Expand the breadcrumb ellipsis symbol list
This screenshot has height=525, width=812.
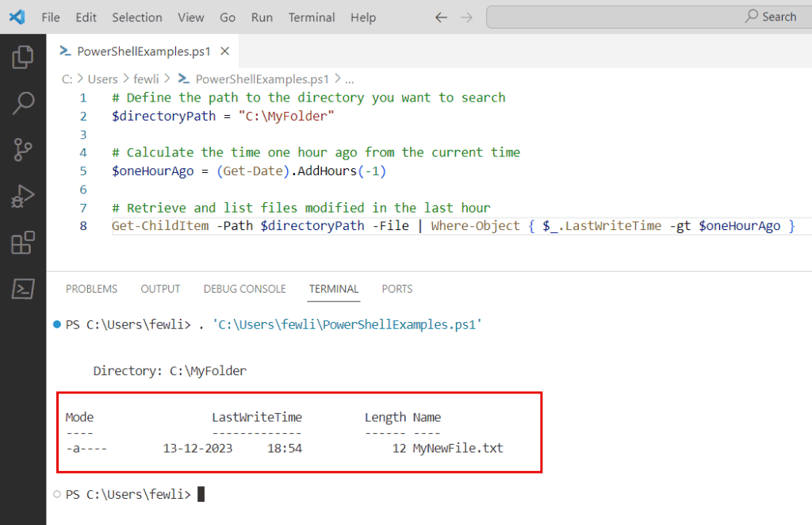(350, 79)
